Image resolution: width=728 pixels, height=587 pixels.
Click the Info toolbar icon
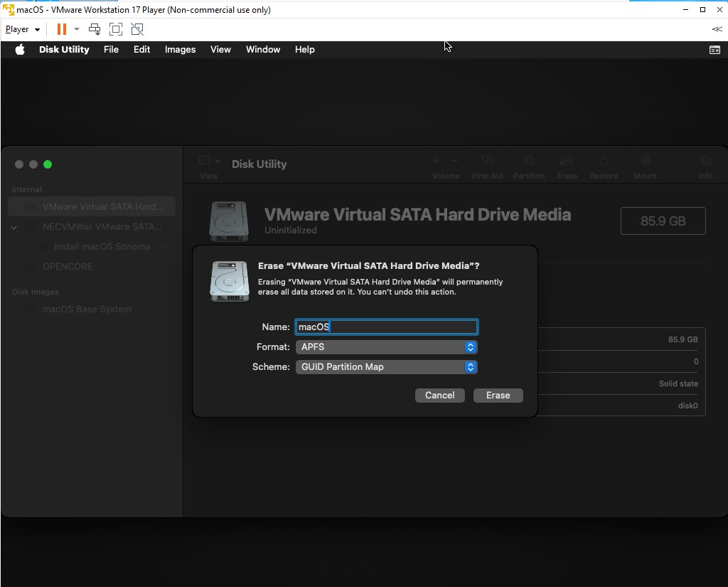(x=705, y=162)
